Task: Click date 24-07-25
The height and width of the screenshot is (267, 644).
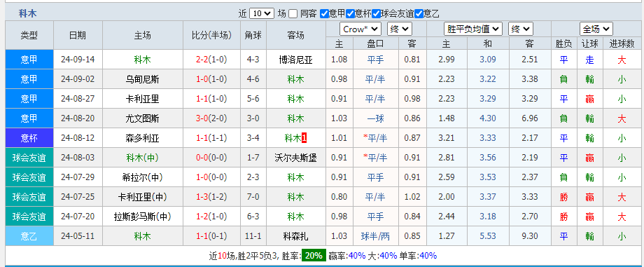Action: click(x=78, y=197)
